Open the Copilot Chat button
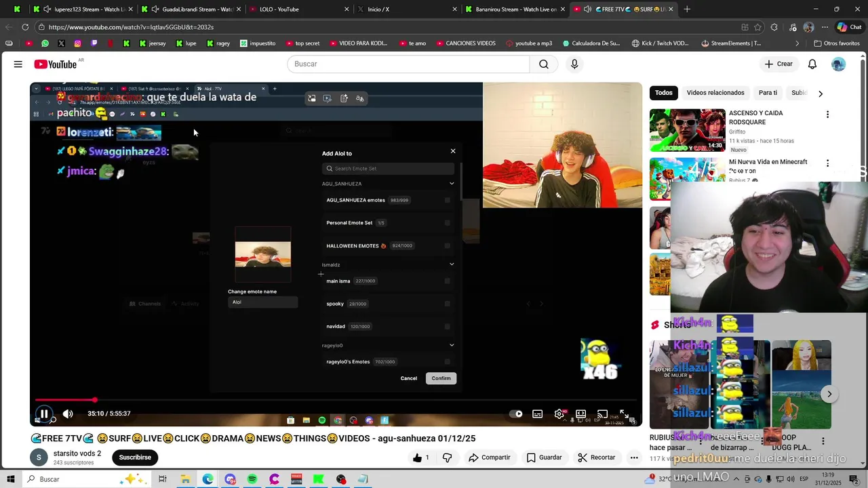The width and height of the screenshot is (868, 488). pos(850,27)
